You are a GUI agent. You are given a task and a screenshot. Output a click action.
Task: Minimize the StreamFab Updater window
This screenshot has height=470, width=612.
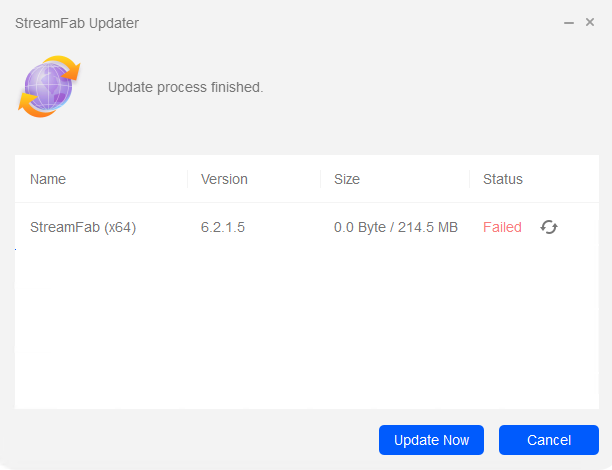(569, 22)
